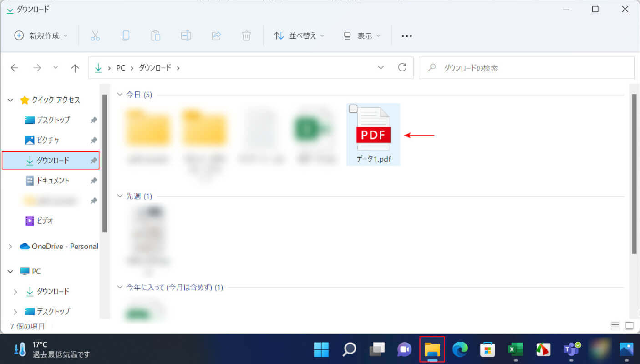Expand the OneDrive - Personal tree node
Image resolution: width=640 pixels, height=364 pixels.
pos(10,246)
